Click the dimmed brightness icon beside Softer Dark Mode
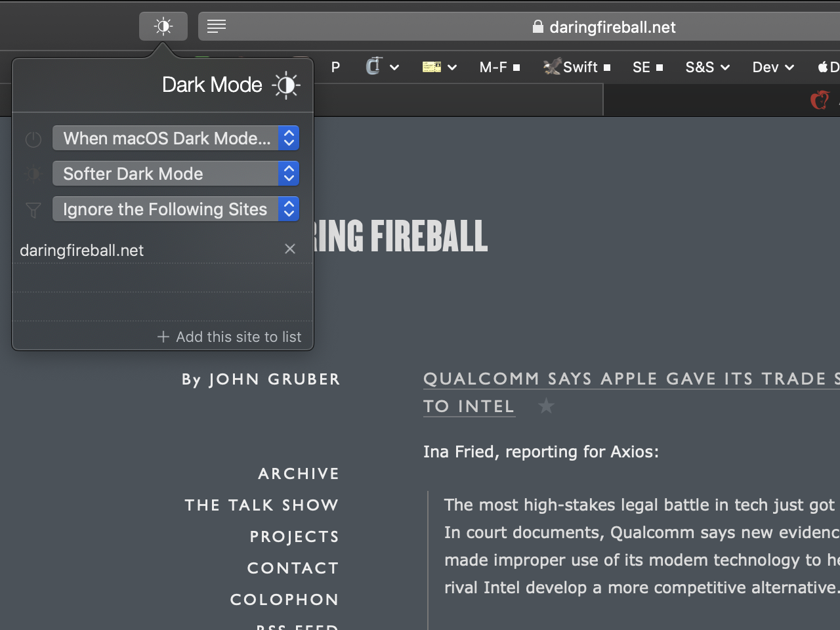The height and width of the screenshot is (630, 840). (x=33, y=174)
